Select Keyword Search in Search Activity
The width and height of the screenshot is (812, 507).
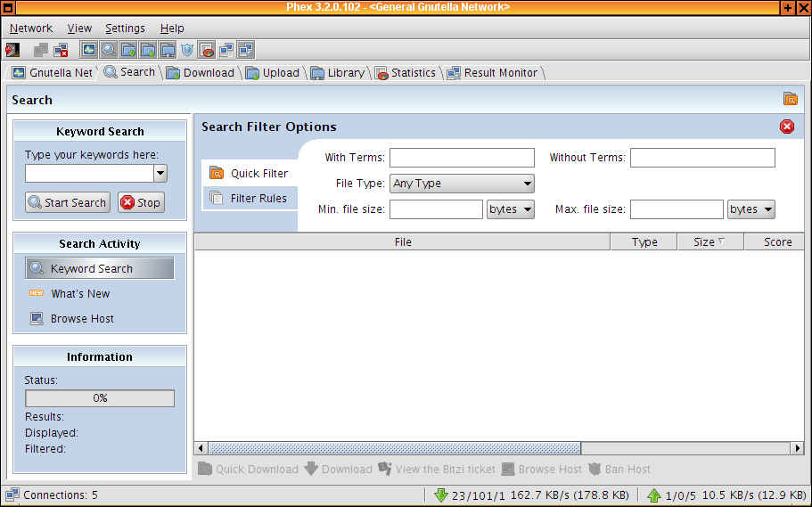pyautogui.click(x=100, y=268)
